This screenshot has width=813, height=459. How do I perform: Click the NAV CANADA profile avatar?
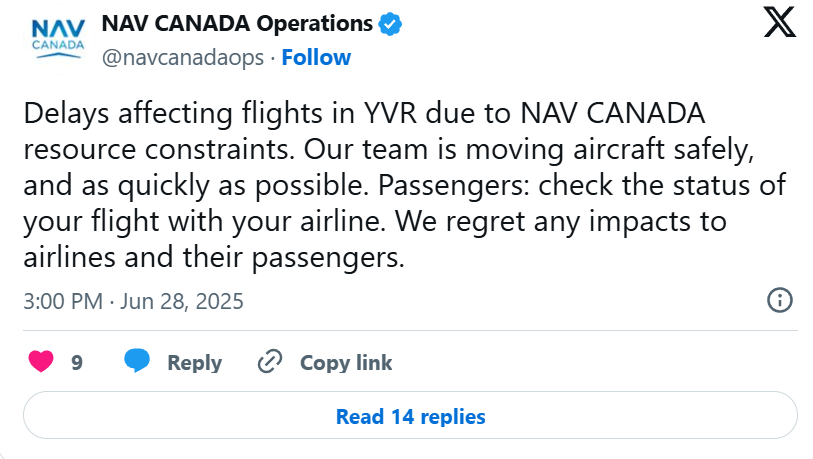(x=58, y=41)
